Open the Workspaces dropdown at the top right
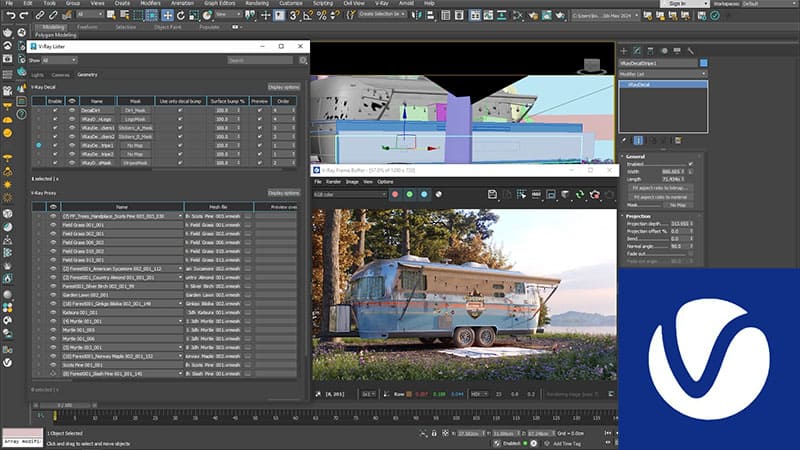This screenshot has height=450, width=800. coord(768,4)
